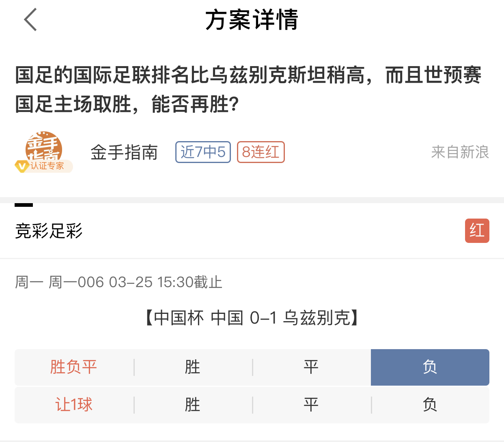The width and height of the screenshot is (504, 442).
Task: Tap the 近7中5 record tag
Action: 203,152
